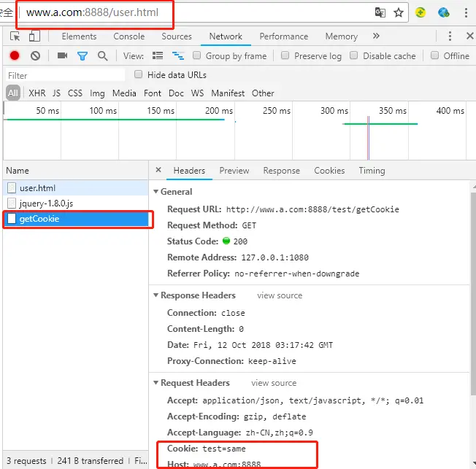Screen dimensions: 476x469
Task: Open the Timing detail tab
Action: coord(372,171)
